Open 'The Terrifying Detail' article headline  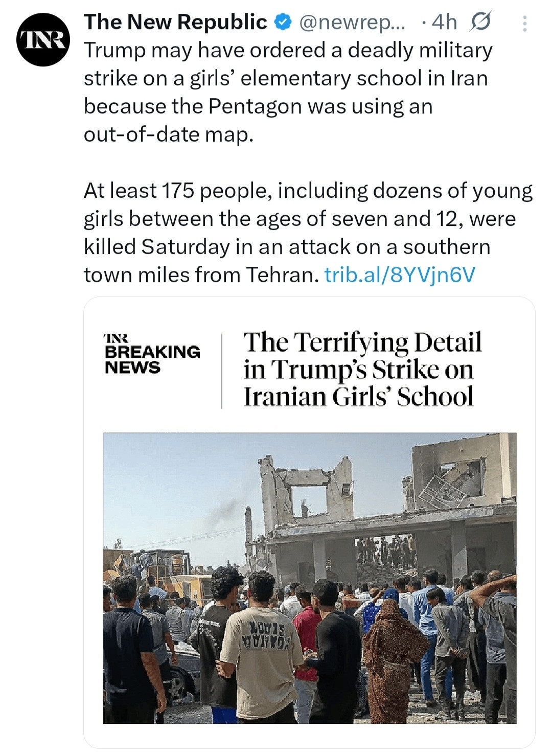tap(362, 369)
